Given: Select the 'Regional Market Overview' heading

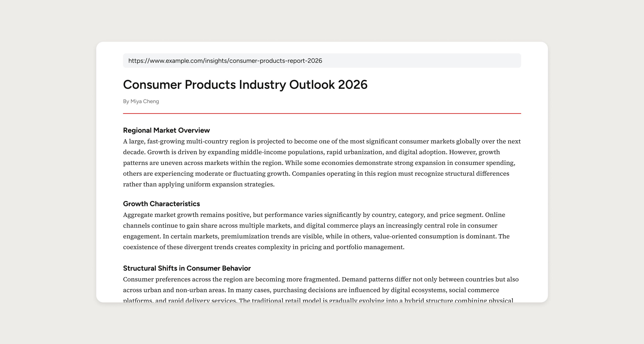Looking at the screenshot, I should [166, 130].
